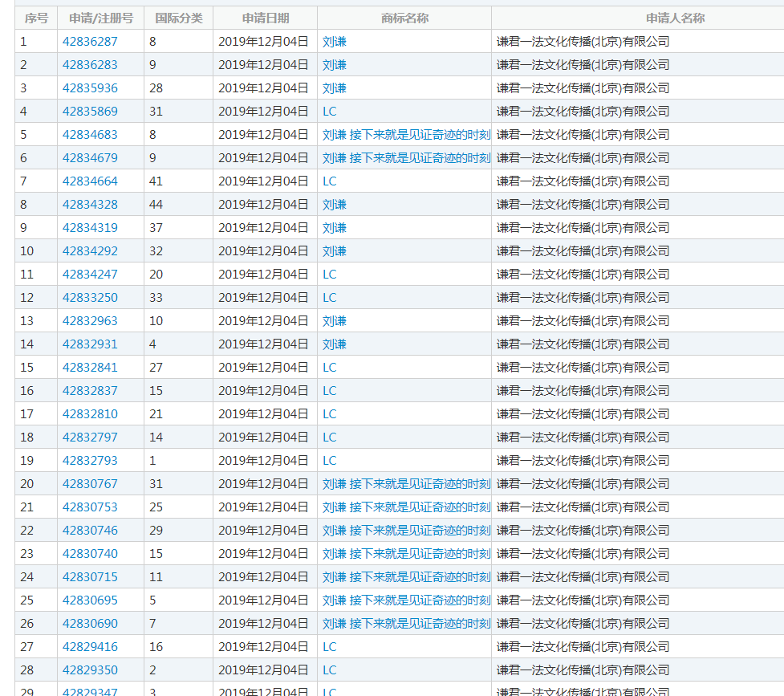This screenshot has width=784, height=696.
Task: Open trademark 刘谦 接下来就是见证奇迹的时刻 in row 6
Action: coord(406,158)
